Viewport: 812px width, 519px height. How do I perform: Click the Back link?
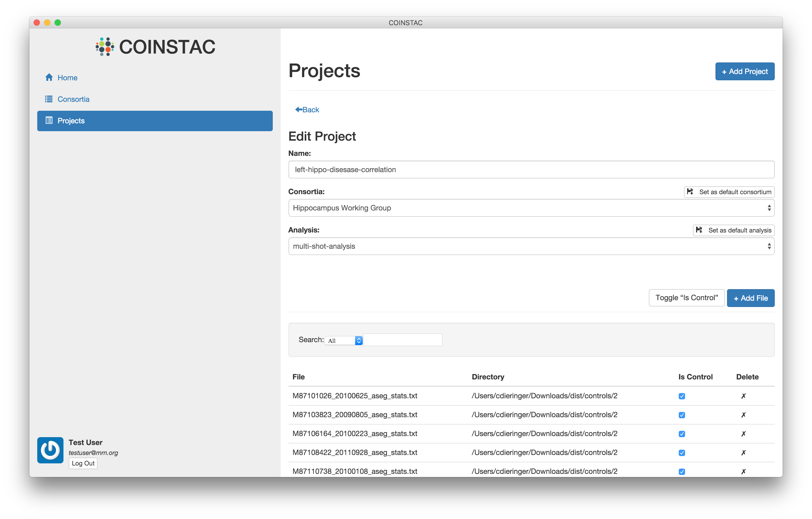307,110
